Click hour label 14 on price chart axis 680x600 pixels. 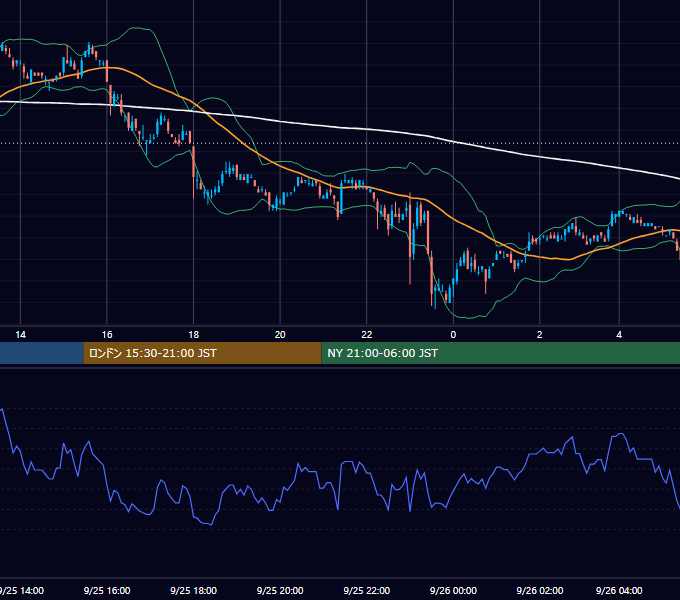[x=20, y=335]
